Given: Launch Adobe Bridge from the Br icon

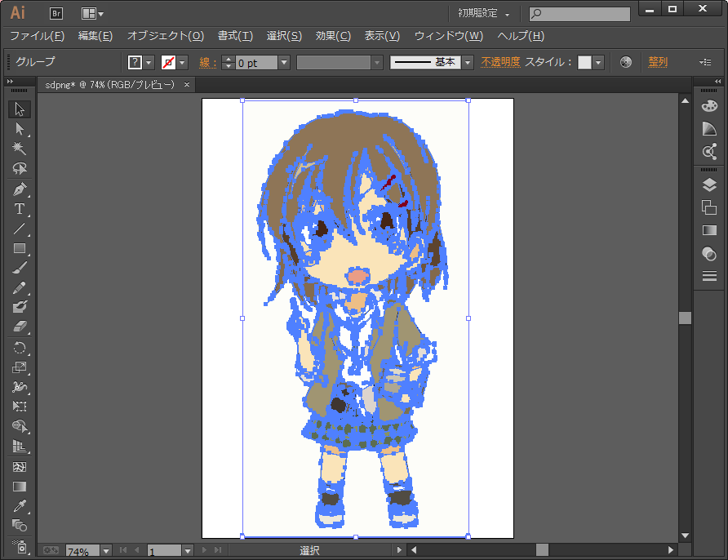Looking at the screenshot, I should click(56, 13).
